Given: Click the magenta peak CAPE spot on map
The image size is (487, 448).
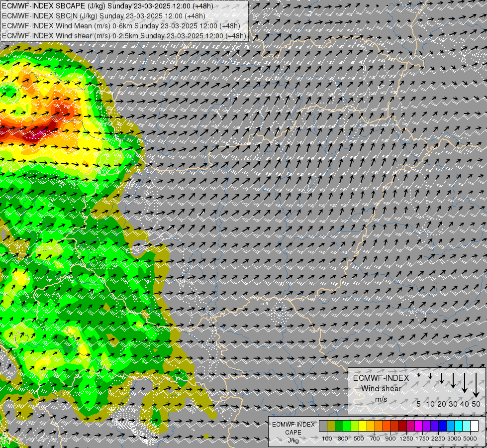Looking at the screenshot, I should click(40, 134).
